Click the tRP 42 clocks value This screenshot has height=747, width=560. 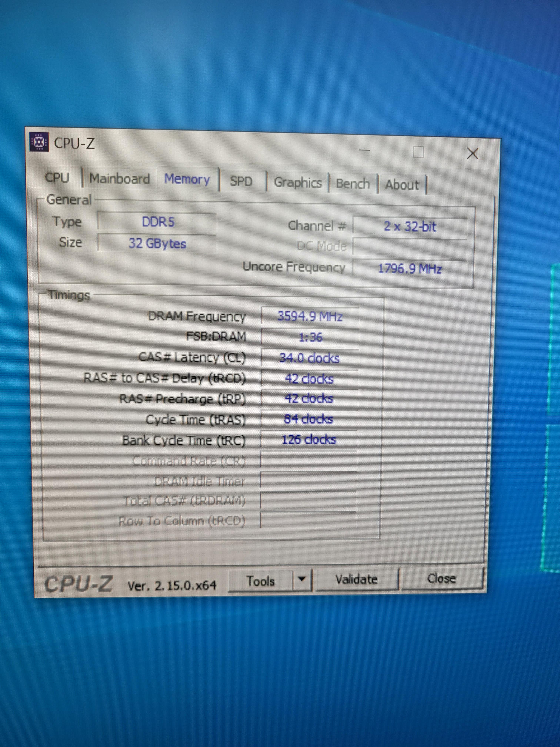tap(309, 399)
